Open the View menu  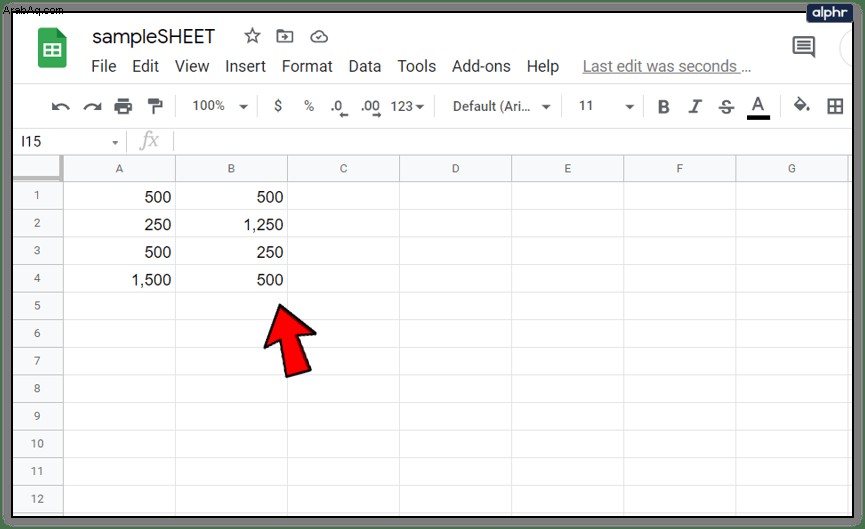(192, 66)
